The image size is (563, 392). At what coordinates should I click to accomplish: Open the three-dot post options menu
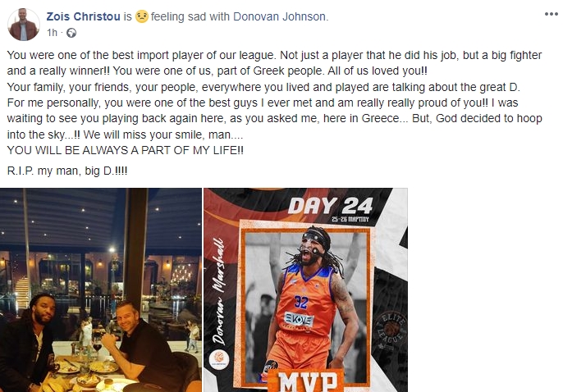click(552, 14)
